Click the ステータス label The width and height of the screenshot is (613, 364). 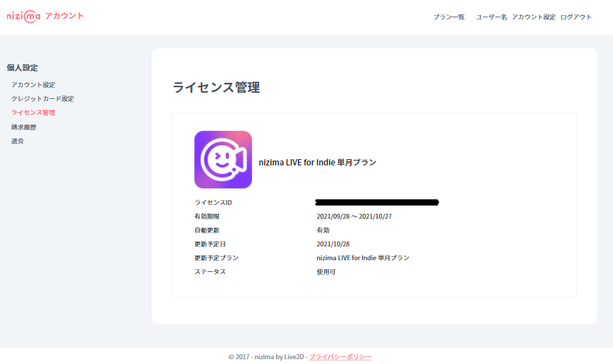(210, 271)
